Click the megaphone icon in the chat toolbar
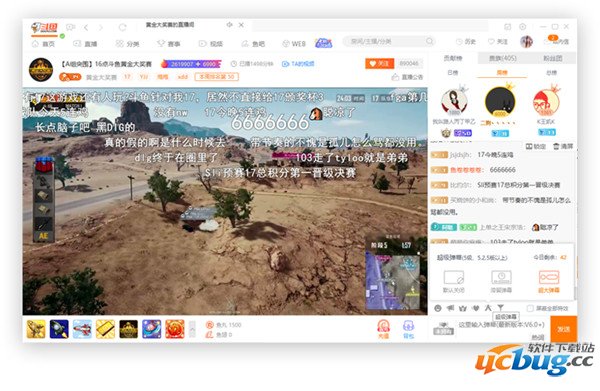This screenshot has height=391, width=600. pyautogui.click(x=450, y=308)
